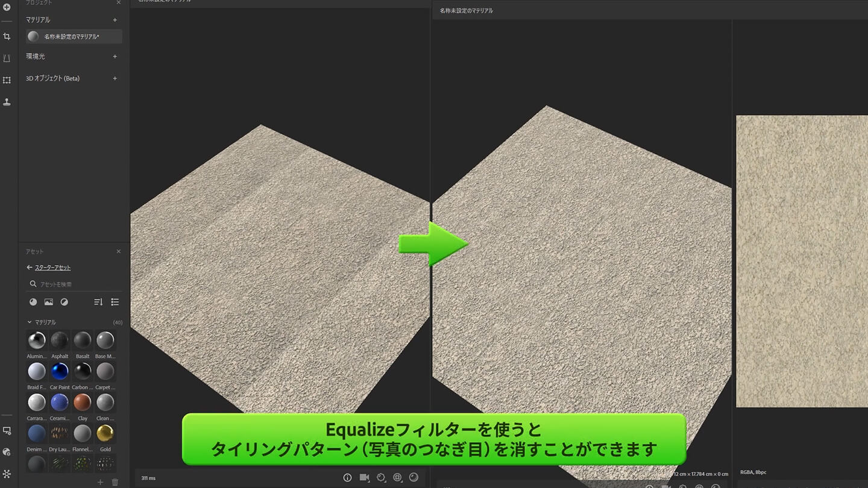Click the snowflake-shaped icon at the toolbar bottom

click(7, 474)
